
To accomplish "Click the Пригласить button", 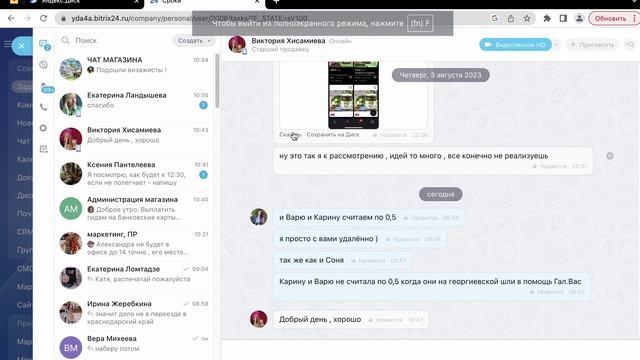I will (x=592, y=44).
